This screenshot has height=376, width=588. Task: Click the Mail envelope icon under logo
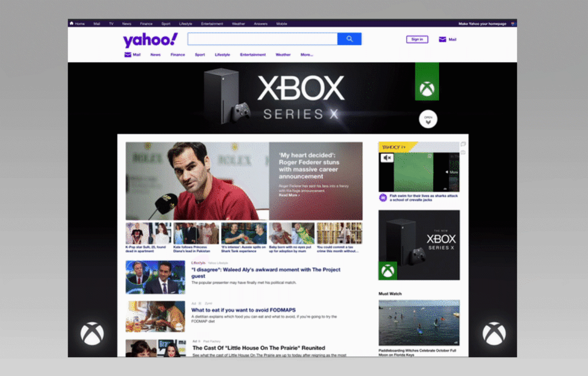point(128,55)
